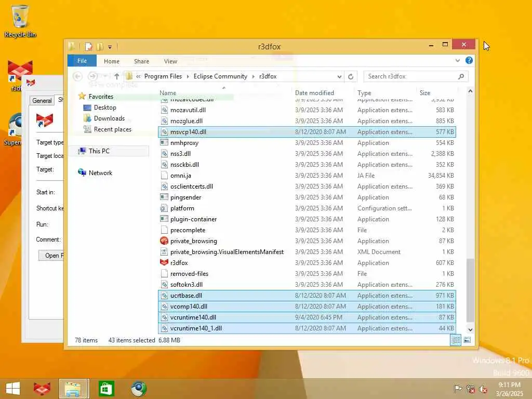Select Network in the navigation pane
The width and height of the screenshot is (532, 399).
tap(100, 172)
